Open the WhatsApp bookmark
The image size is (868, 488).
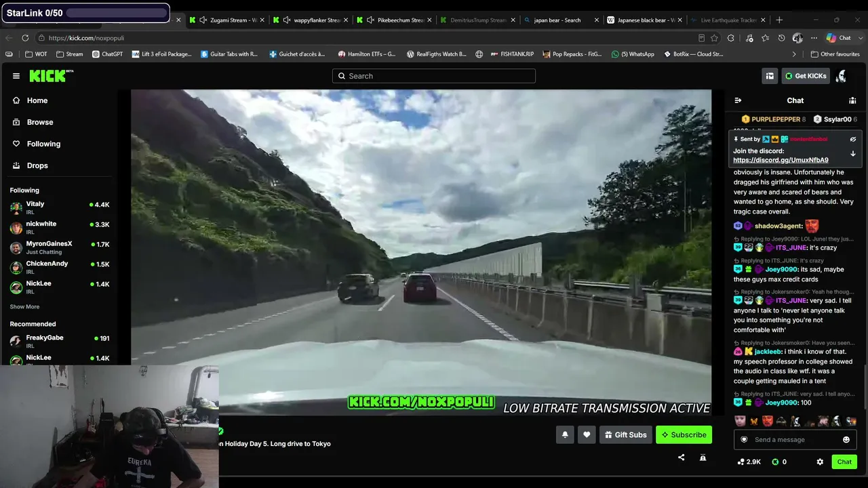[x=633, y=54]
